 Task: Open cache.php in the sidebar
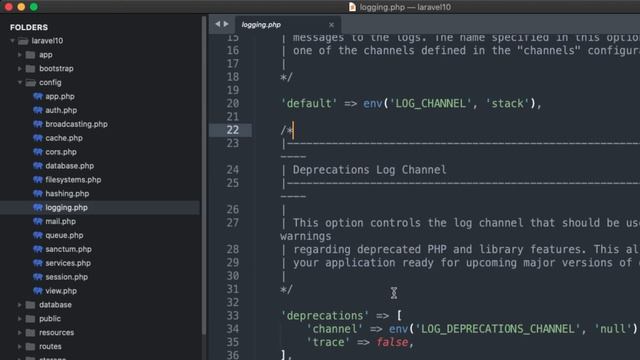(64, 138)
